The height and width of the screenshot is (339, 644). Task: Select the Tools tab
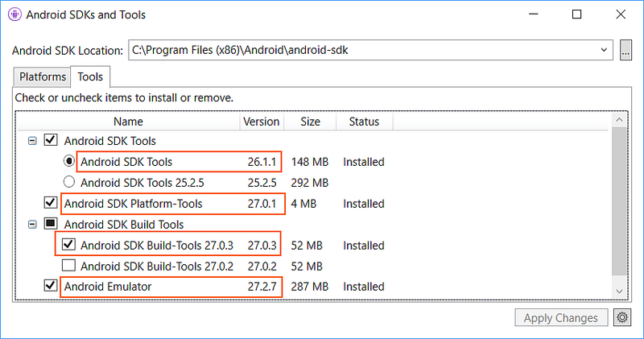[90, 77]
